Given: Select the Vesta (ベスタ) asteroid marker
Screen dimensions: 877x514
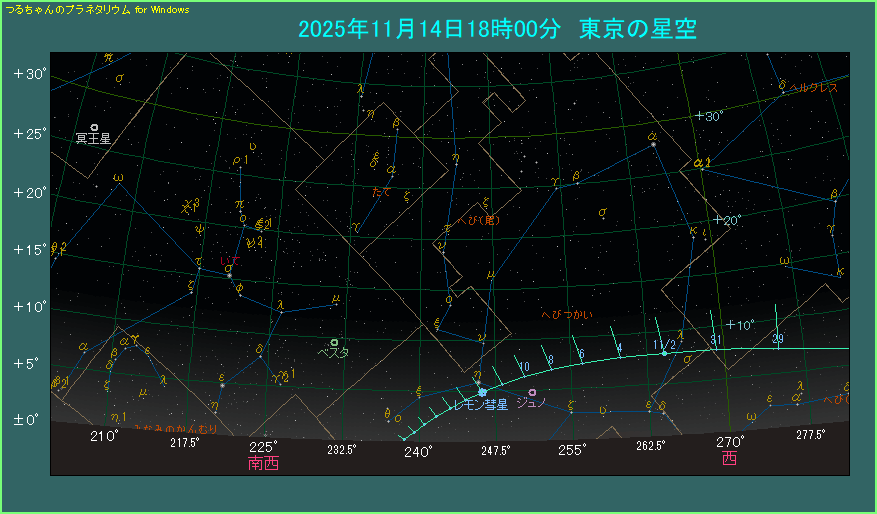Looking at the screenshot, I should [x=334, y=342].
